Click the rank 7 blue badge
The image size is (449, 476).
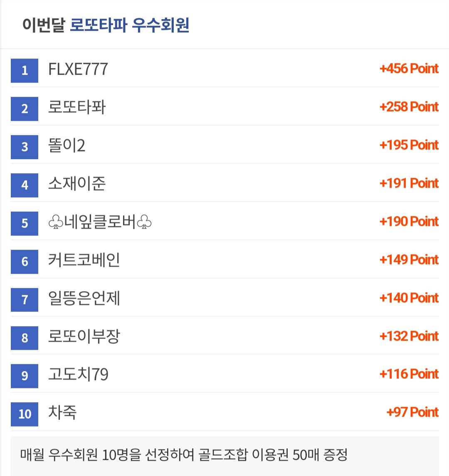(x=24, y=300)
